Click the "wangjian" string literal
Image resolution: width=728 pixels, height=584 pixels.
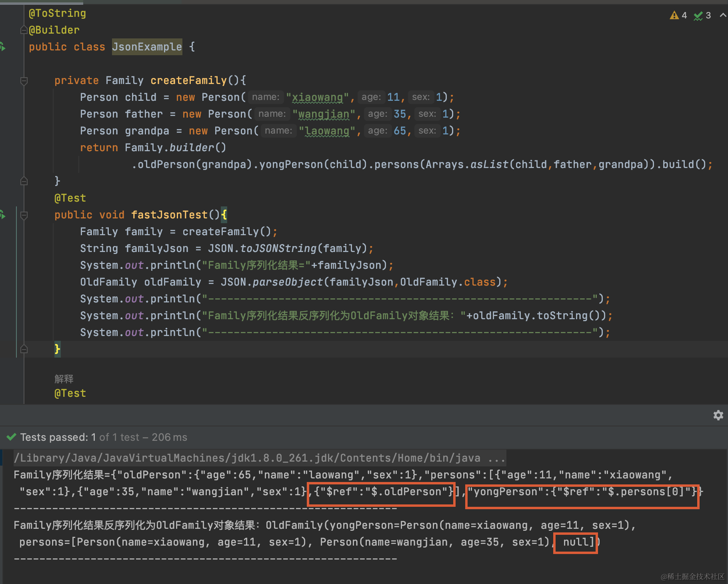point(324,114)
